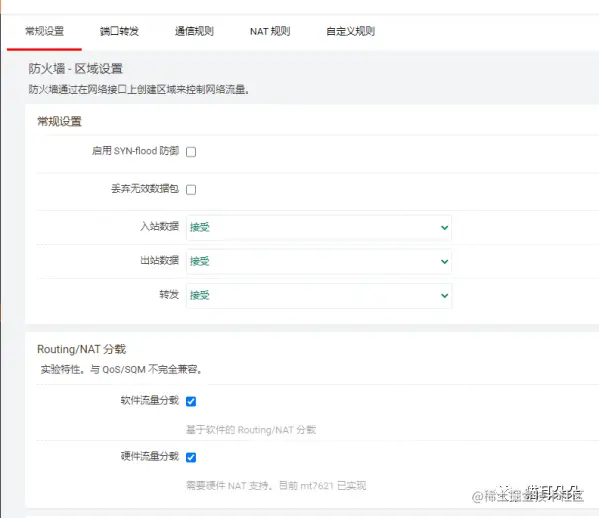Uncheck 软件流量分载 checkbox
The width and height of the screenshot is (599, 518).
click(191, 401)
